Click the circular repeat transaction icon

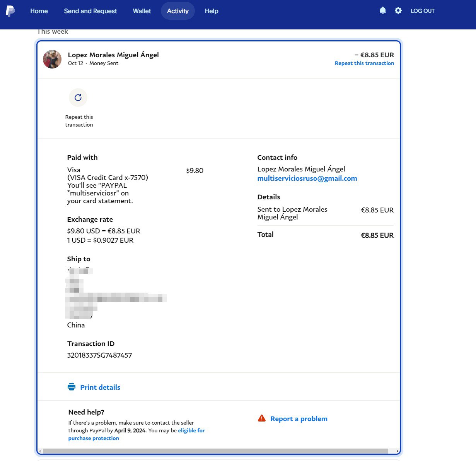(78, 98)
